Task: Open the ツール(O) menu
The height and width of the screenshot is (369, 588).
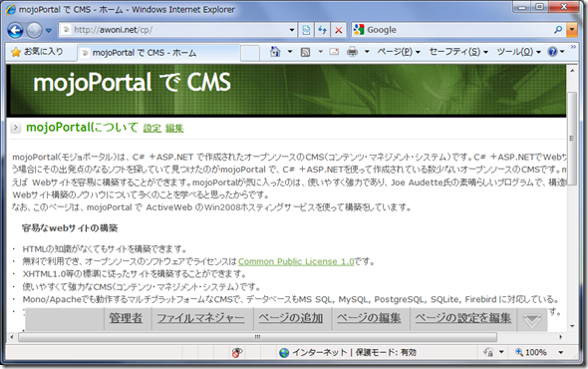Action: (x=518, y=52)
